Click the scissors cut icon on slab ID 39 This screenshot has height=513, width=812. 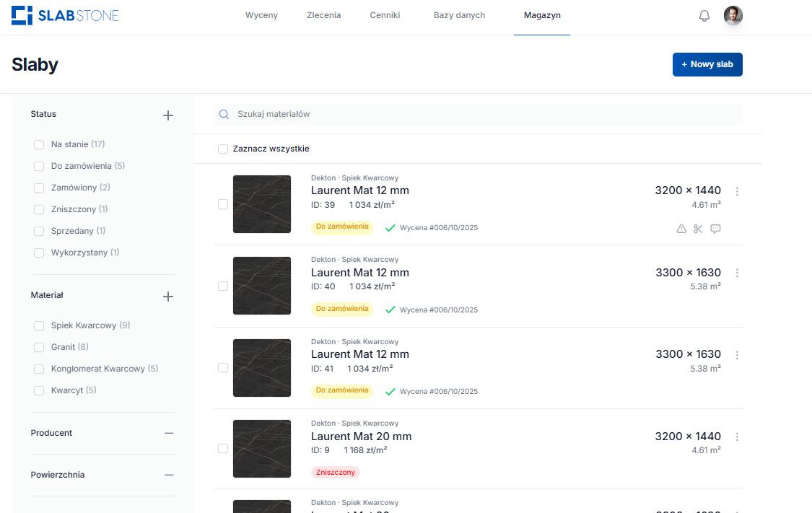click(698, 229)
